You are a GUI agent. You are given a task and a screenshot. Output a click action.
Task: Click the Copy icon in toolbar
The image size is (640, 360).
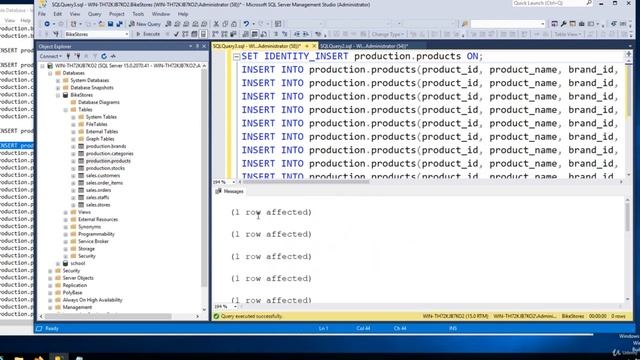[x=225, y=24]
